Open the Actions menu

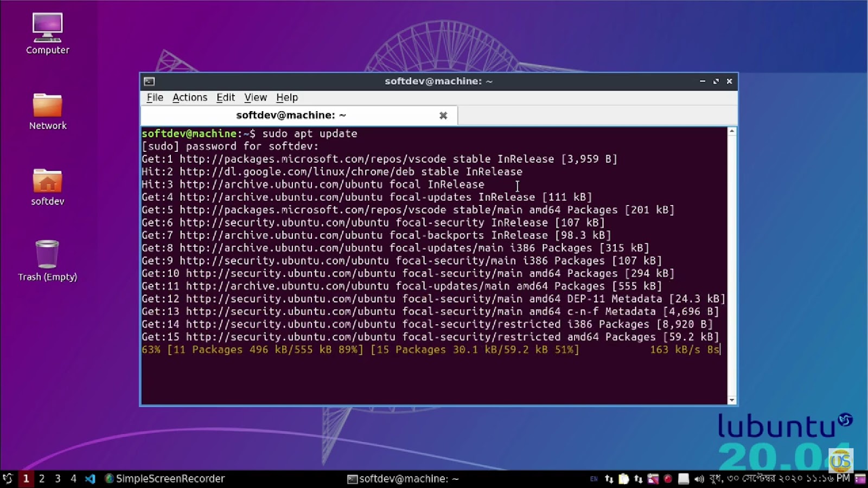(x=190, y=98)
